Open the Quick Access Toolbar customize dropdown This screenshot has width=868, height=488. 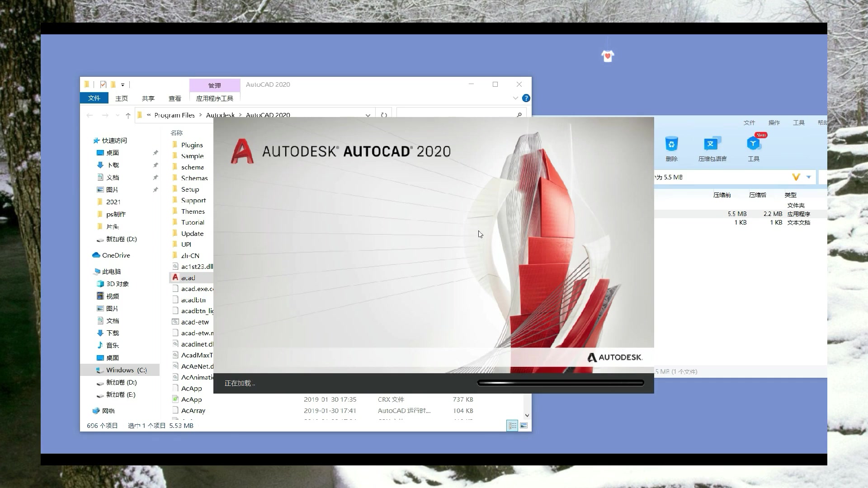click(x=122, y=84)
